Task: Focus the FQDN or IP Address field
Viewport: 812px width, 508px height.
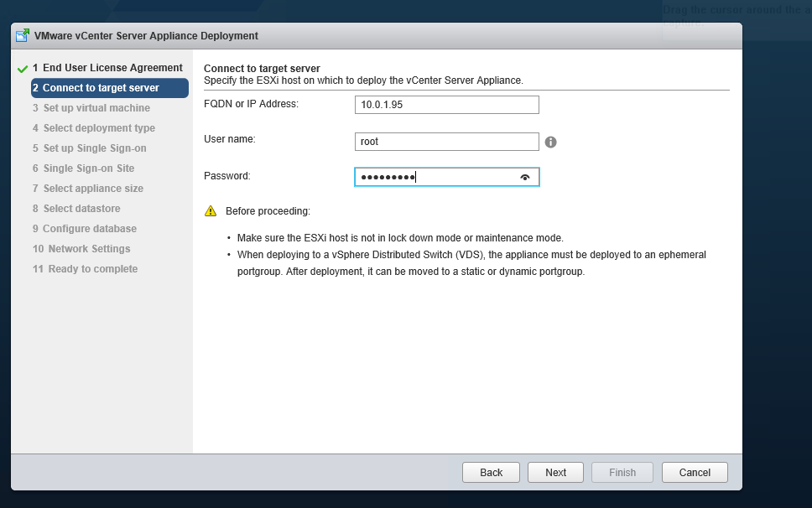Action: click(447, 105)
